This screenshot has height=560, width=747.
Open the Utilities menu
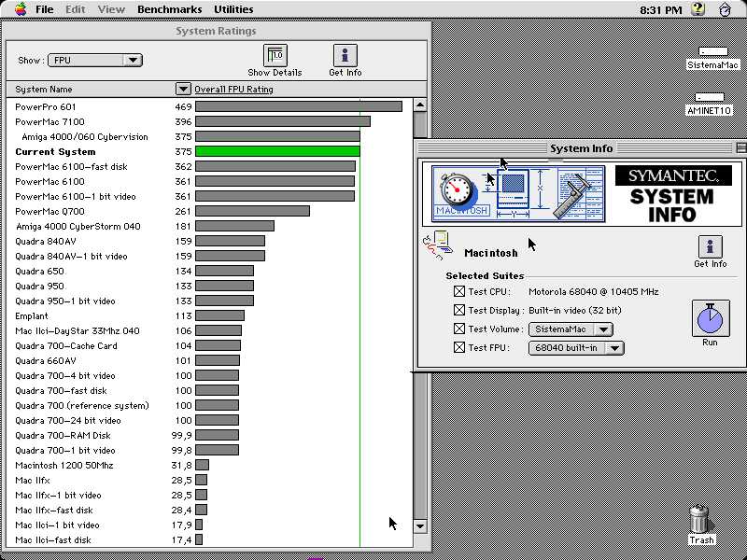tap(233, 9)
